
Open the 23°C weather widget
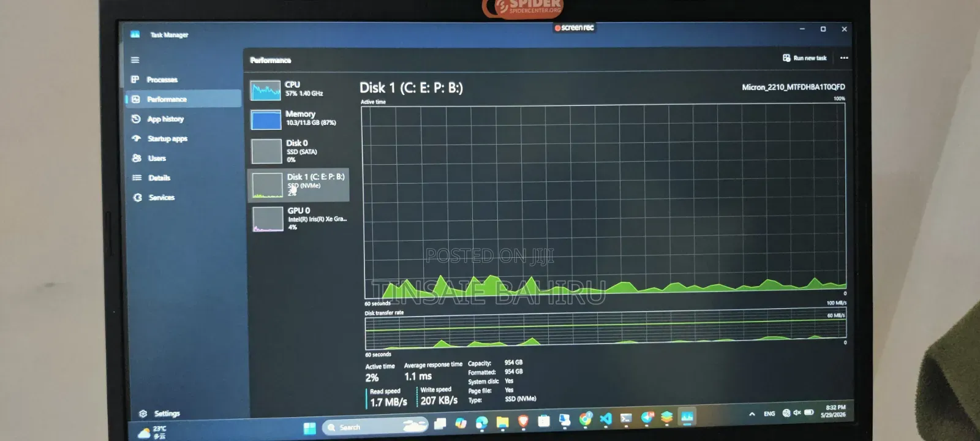pos(153,432)
